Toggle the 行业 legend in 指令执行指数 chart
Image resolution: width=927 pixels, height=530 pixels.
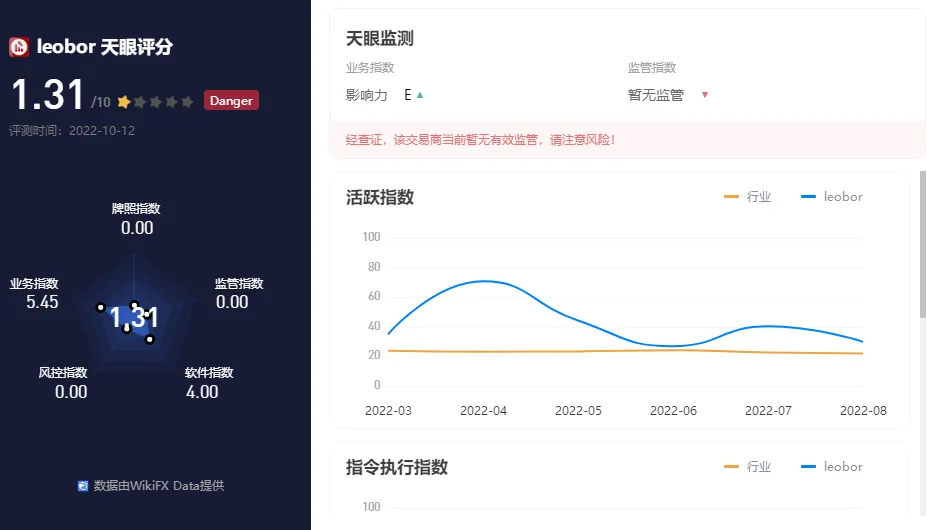(x=747, y=467)
